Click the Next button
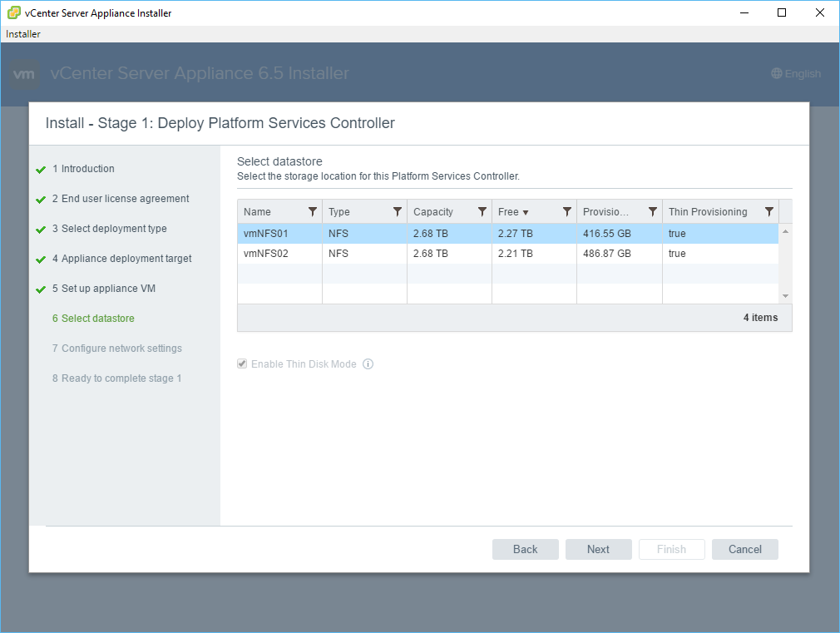 click(x=598, y=549)
